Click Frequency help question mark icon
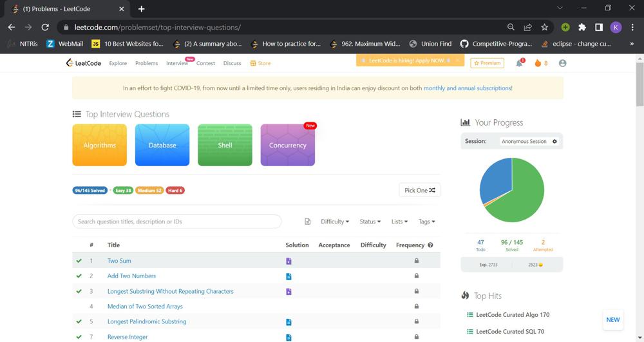This screenshot has width=644, height=342. (430, 245)
